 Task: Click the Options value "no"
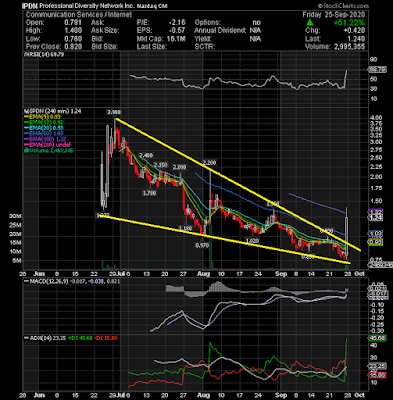pos(256,23)
